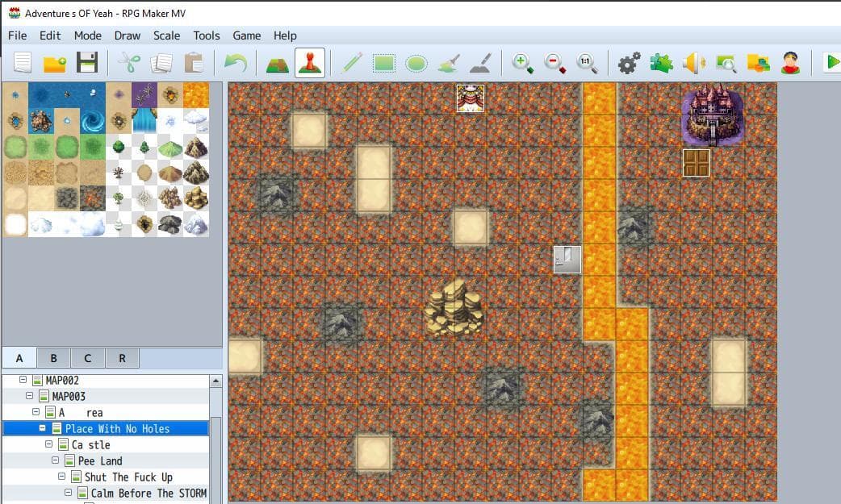Collapse the 'Ca stle' map node
Screen dimensions: 841x504
click(48, 444)
